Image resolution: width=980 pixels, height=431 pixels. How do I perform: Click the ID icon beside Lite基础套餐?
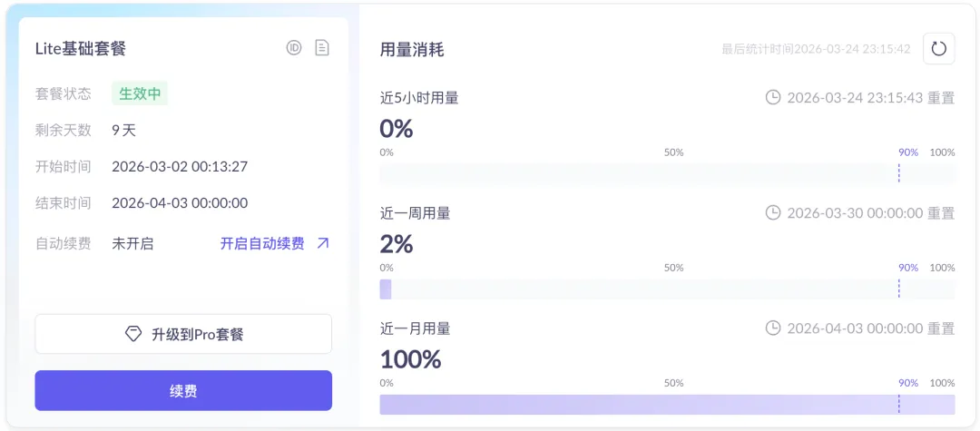[293, 48]
